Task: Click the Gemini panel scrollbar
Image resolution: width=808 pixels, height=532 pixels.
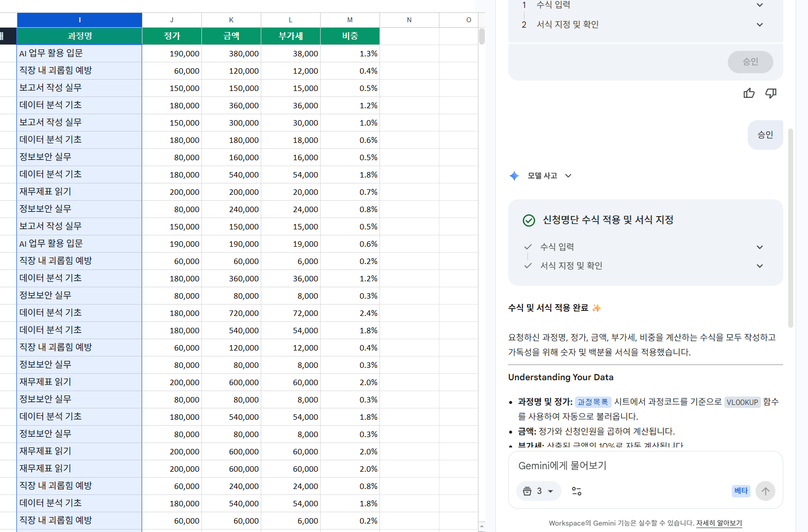Action: (x=790, y=228)
